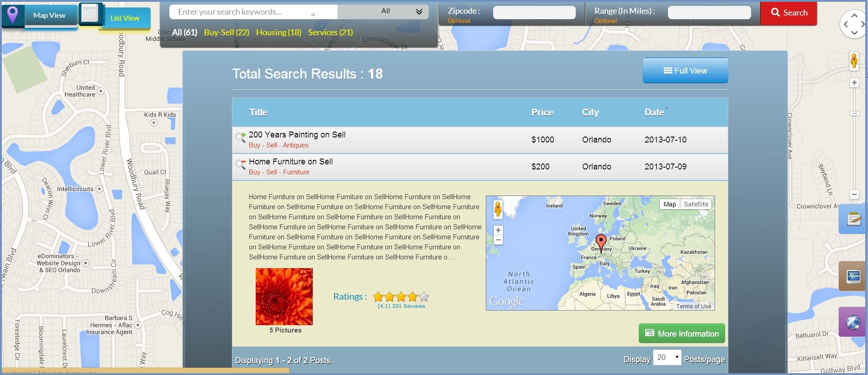Image resolution: width=868 pixels, height=375 pixels.
Task: Collapse the Home Furniture listing with magnifier minus icon
Action: (240, 164)
